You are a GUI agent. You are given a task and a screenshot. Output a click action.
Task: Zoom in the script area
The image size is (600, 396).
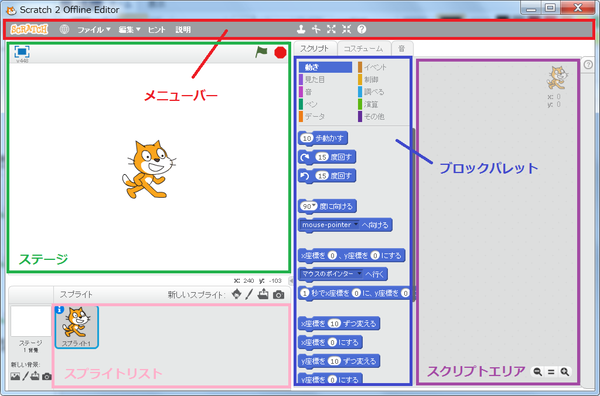coord(565,372)
